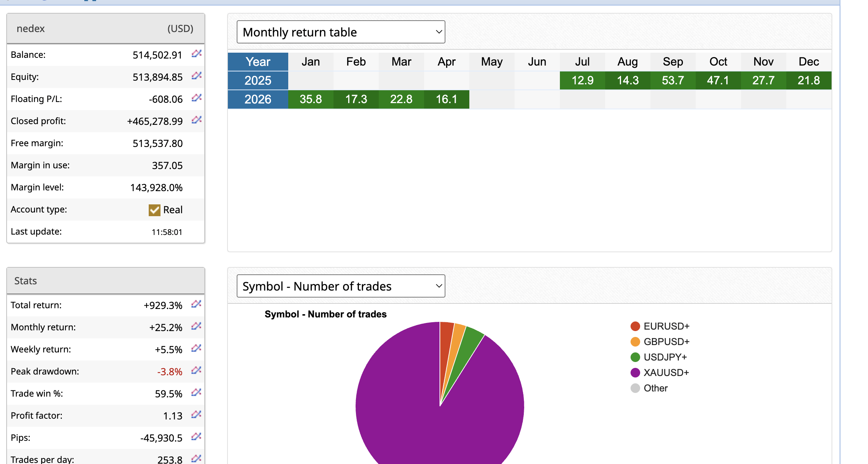This screenshot has height=464, width=868.
Task: Click the Year column header
Action: tap(258, 61)
